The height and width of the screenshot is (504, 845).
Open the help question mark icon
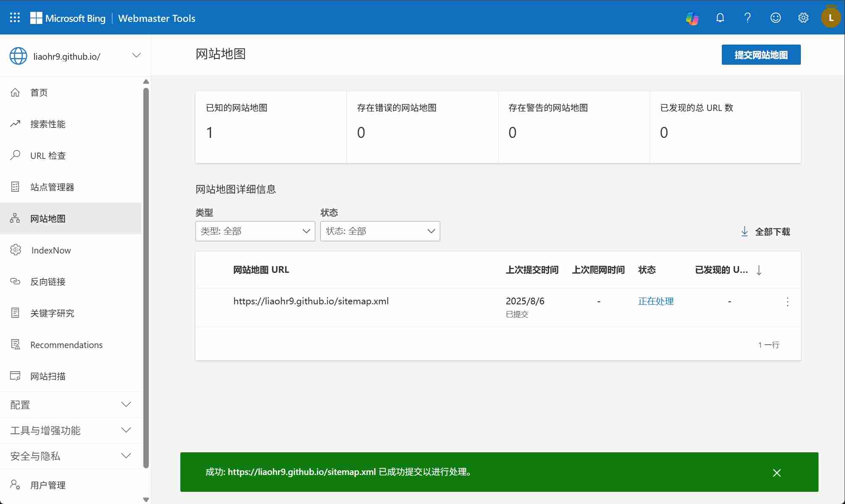747,18
